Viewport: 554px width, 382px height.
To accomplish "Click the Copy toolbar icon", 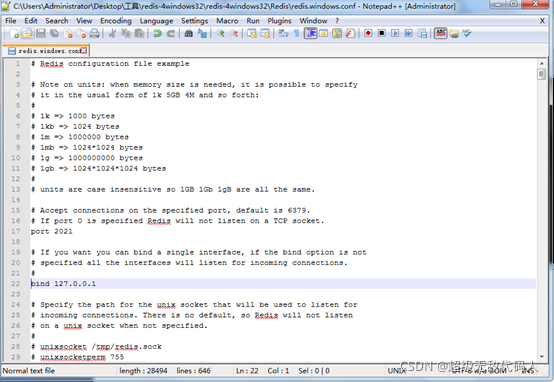I will tap(126, 34).
